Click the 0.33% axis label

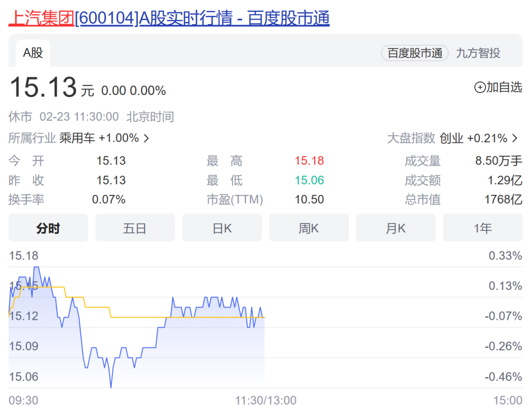point(505,255)
